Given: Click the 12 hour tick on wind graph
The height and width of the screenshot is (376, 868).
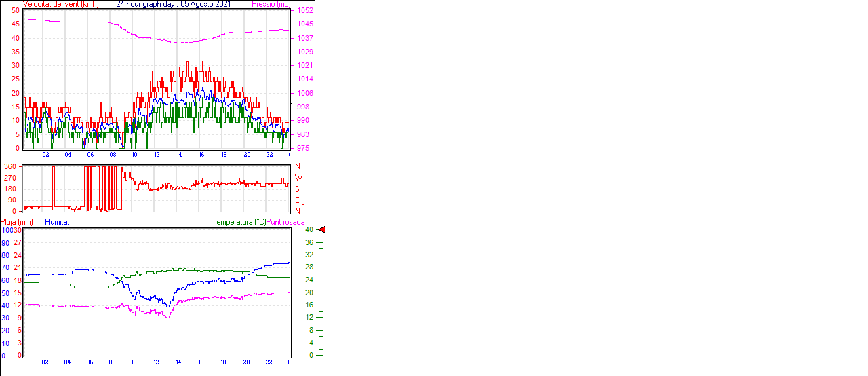Looking at the screenshot, I should [157, 155].
